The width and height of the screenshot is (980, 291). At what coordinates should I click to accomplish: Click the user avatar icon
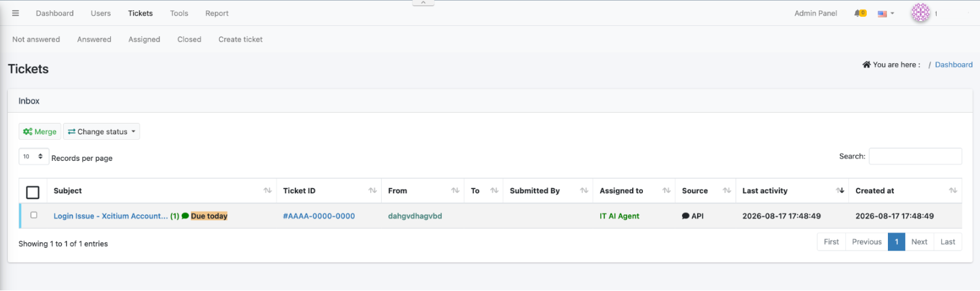coord(920,13)
